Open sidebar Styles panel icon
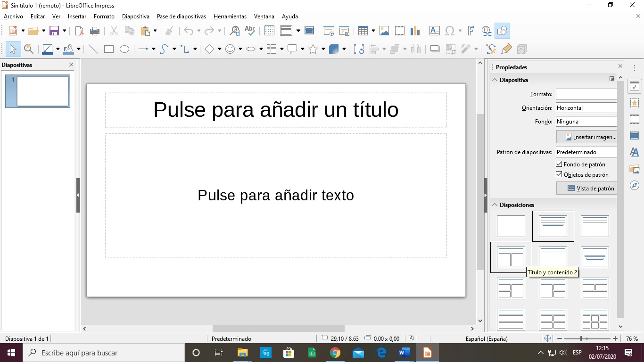Screen dimensions: 644x362 tap(635, 152)
